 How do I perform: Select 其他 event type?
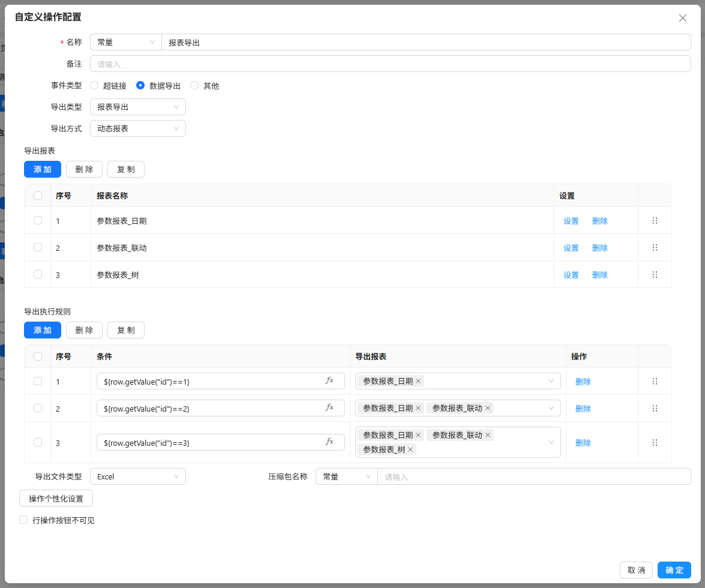(x=194, y=85)
